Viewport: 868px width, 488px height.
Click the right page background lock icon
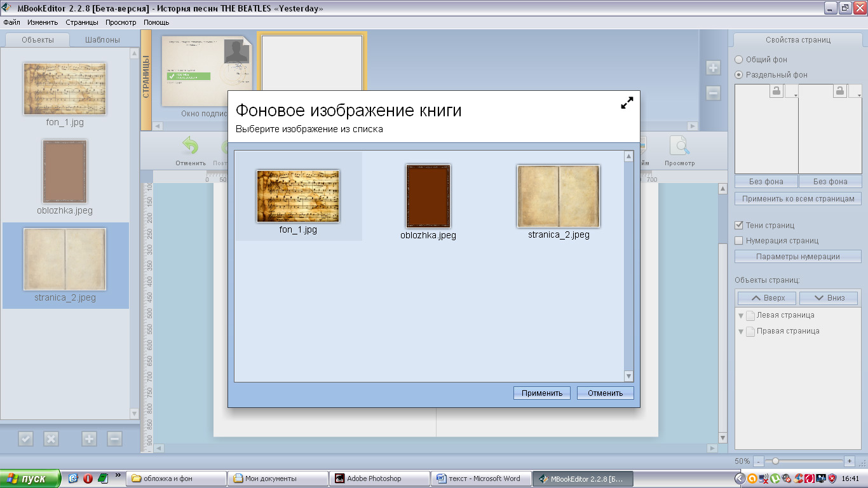point(840,91)
